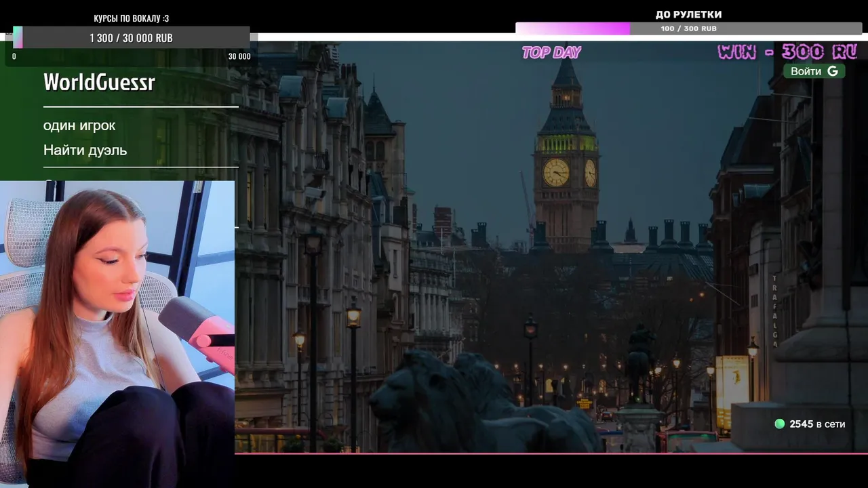Click the streamer webcam overlay
Image resolution: width=868 pixels, height=488 pixels.
117,334
